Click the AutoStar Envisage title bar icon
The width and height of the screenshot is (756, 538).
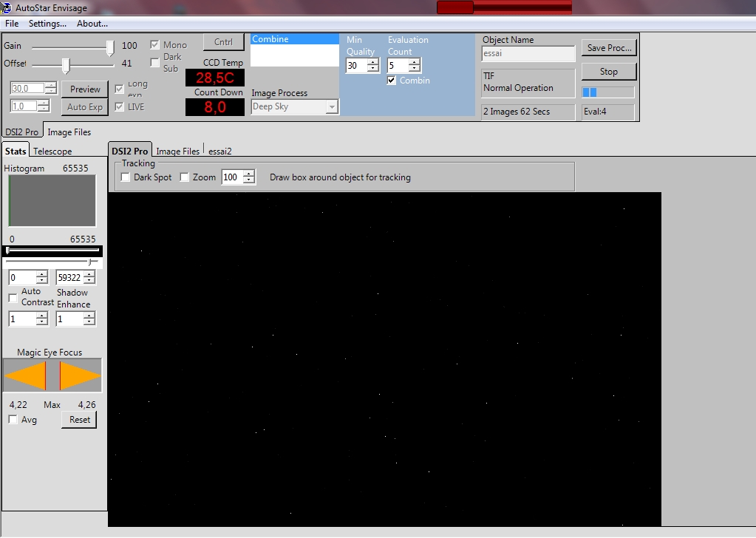(5, 7)
